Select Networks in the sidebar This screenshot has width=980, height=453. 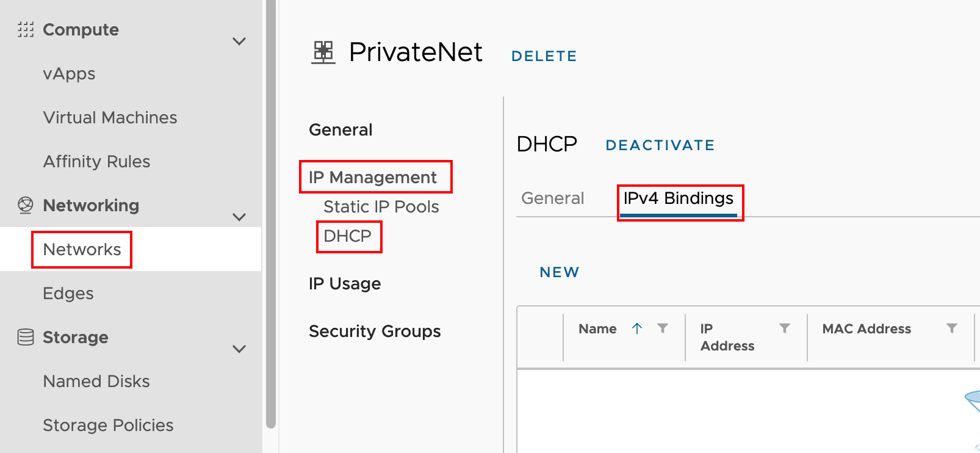(x=81, y=249)
